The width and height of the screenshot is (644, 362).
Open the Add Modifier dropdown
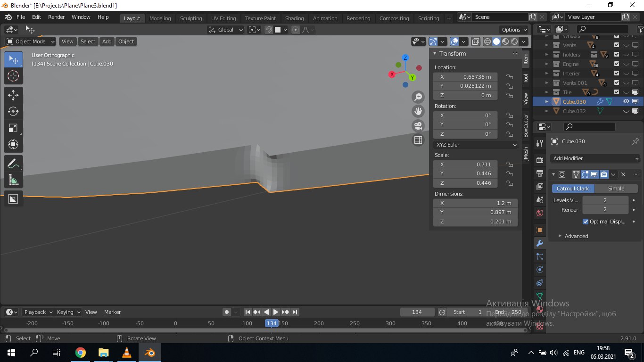595,158
